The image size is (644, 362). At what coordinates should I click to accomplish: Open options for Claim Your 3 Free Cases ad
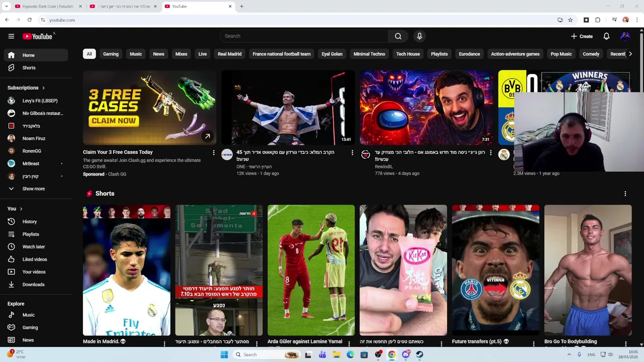pyautogui.click(x=213, y=152)
